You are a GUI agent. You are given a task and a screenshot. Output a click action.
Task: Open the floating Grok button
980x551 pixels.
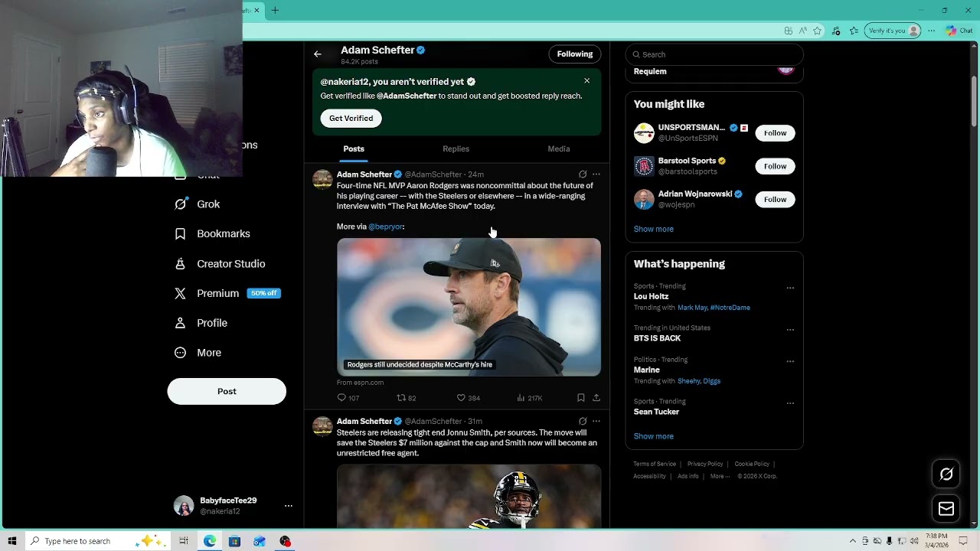[946, 474]
